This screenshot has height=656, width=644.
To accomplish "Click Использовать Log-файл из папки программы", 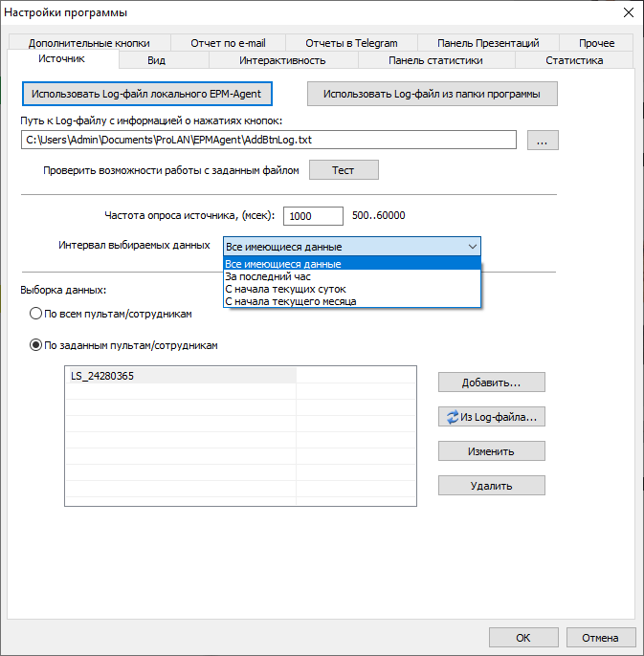I will coord(432,95).
